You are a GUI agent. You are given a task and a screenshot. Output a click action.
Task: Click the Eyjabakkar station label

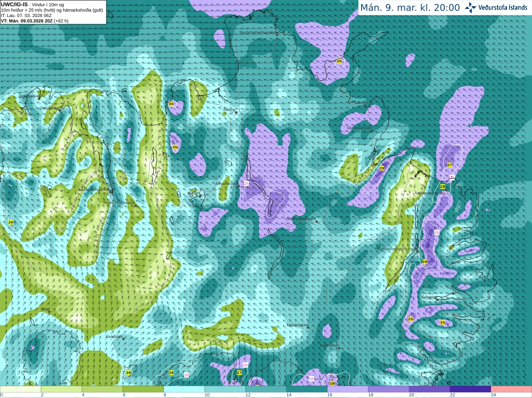(x=329, y=345)
